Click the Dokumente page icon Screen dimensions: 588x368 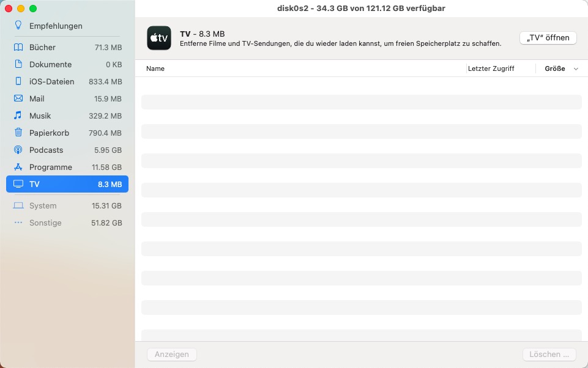(18, 64)
